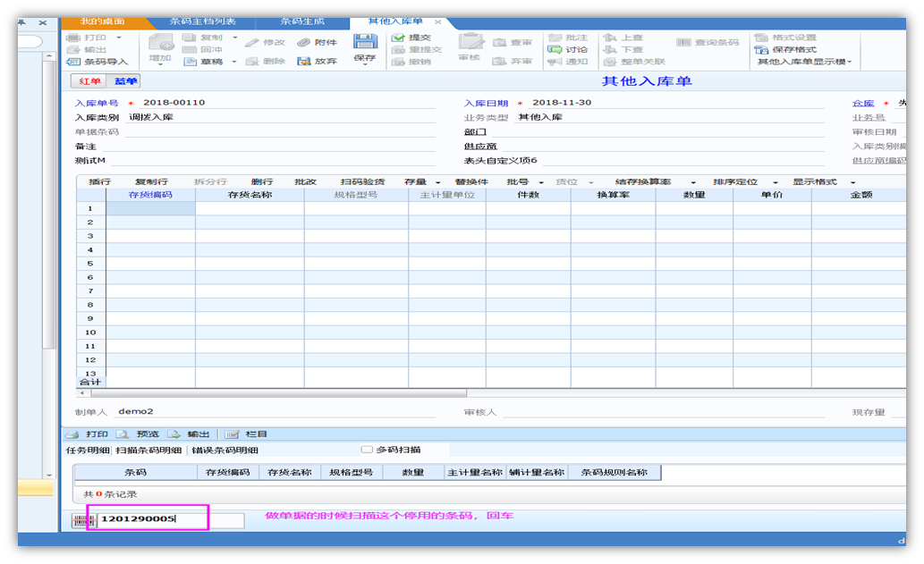Click the 整单关联 icon
924x564 pixels.
(611, 62)
